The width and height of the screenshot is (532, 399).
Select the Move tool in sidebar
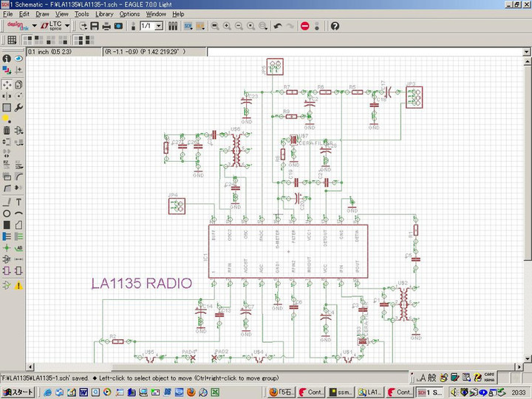[x=7, y=84]
